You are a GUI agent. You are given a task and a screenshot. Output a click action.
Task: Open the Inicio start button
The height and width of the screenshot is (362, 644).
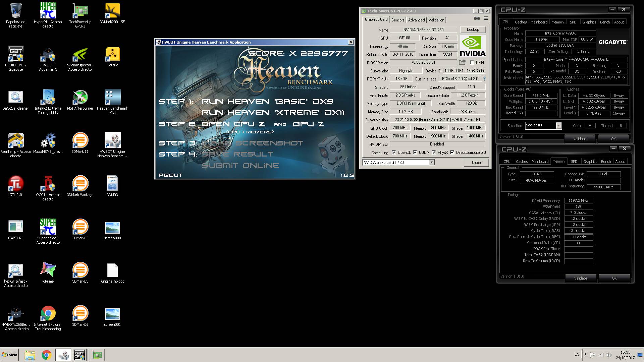9,355
